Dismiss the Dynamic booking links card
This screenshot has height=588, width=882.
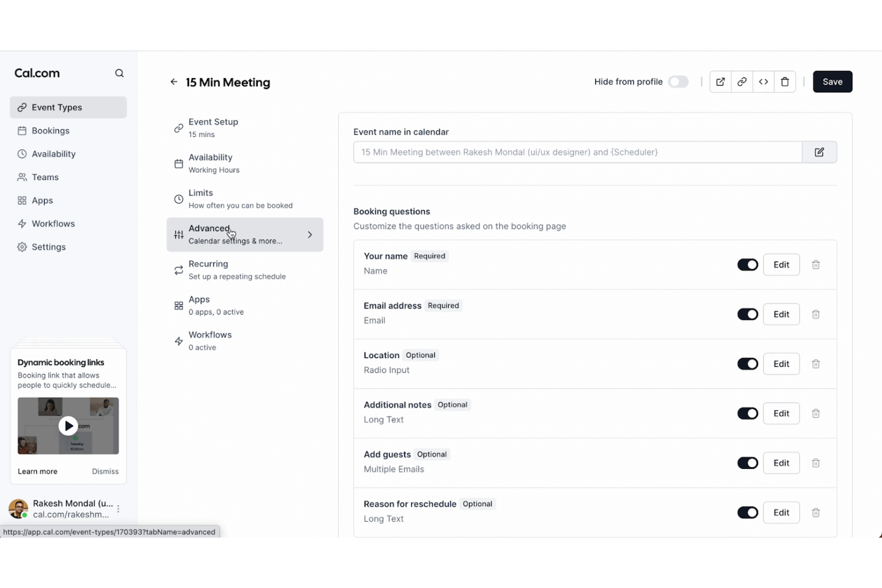pyautogui.click(x=105, y=471)
